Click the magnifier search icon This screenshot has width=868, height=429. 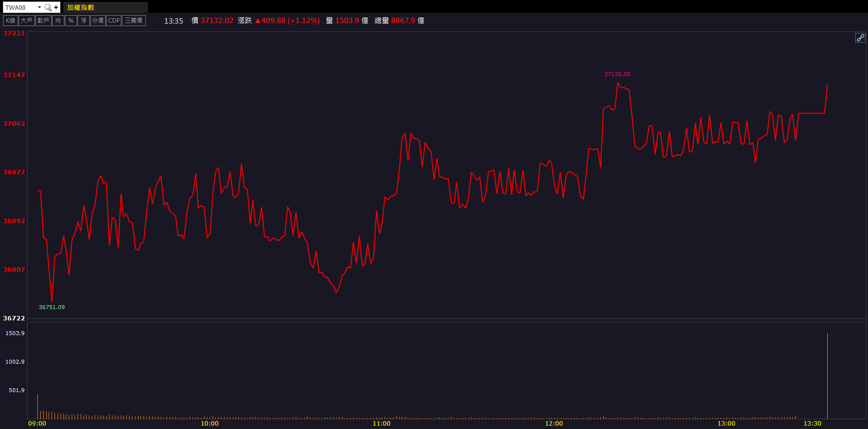(48, 7)
